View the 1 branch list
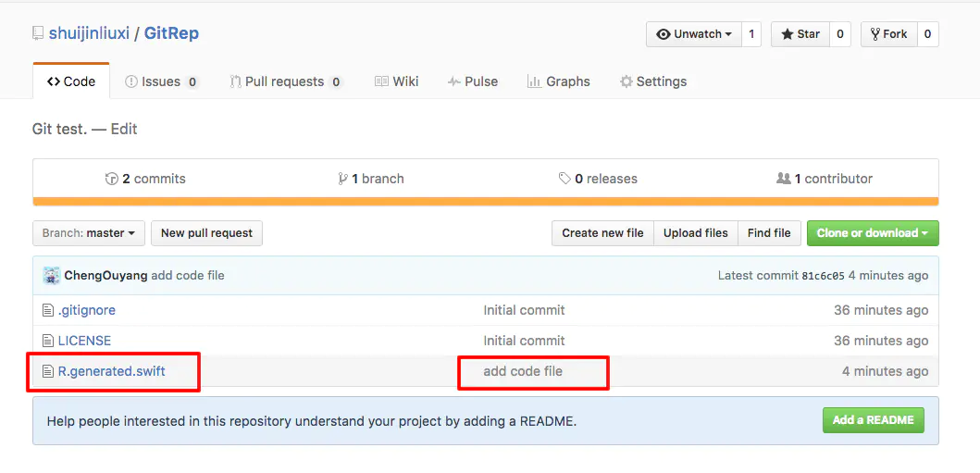The width and height of the screenshot is (980, 473). click(x=371, y=179)
